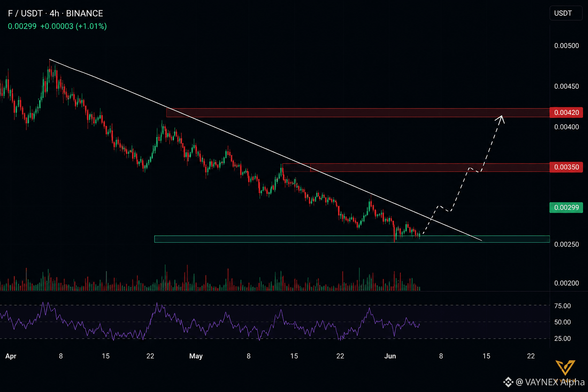Viewport: 588px width, 392px height.
Task: Click the Apr label on time axis
Action: tap(11, 356)
